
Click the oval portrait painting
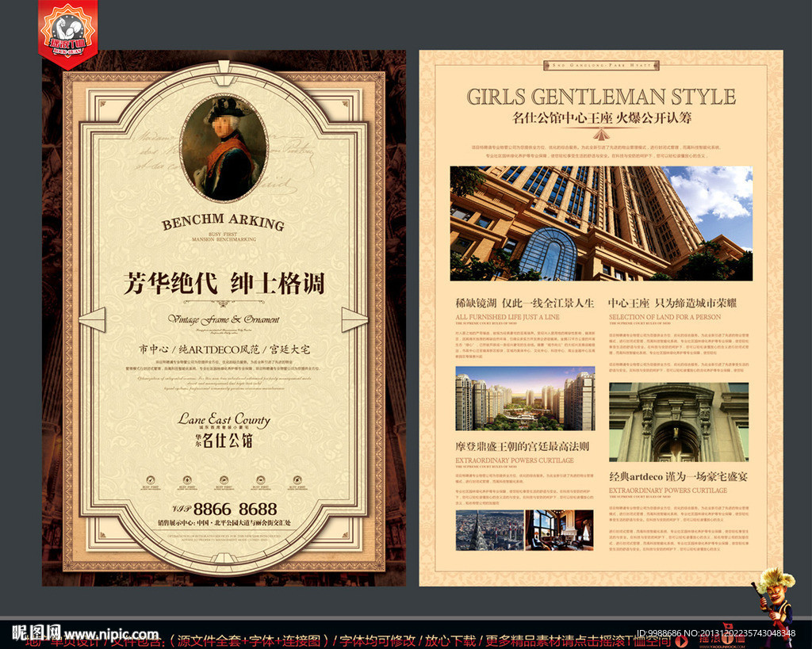tap(224, 148)
